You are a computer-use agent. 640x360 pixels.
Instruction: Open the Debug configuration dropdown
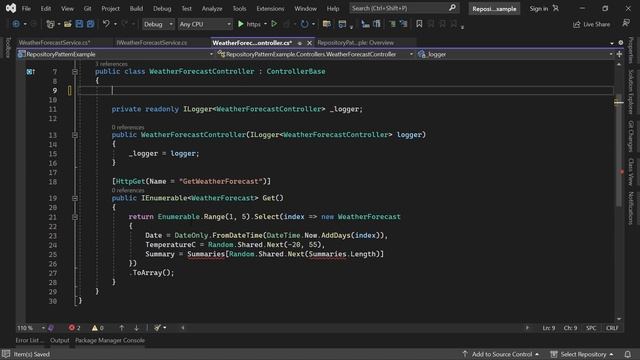158,24
